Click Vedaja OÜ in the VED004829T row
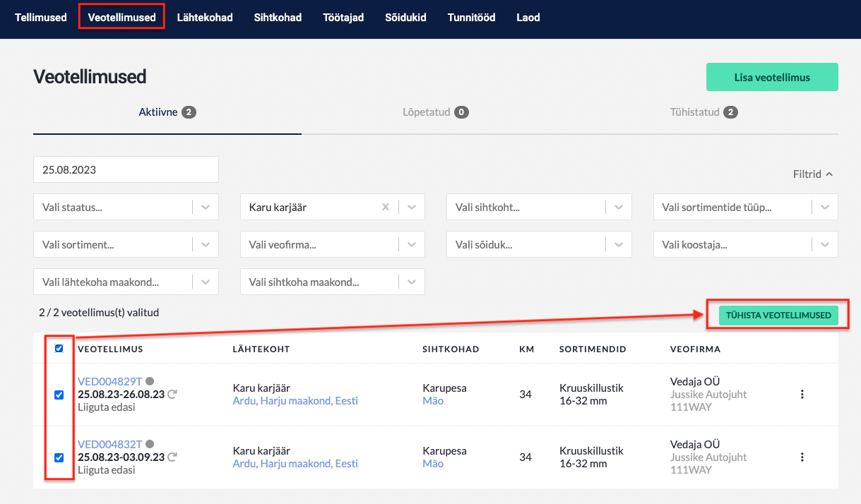The height and width of the screenshot is (504, 861). [x=695, y=382]
